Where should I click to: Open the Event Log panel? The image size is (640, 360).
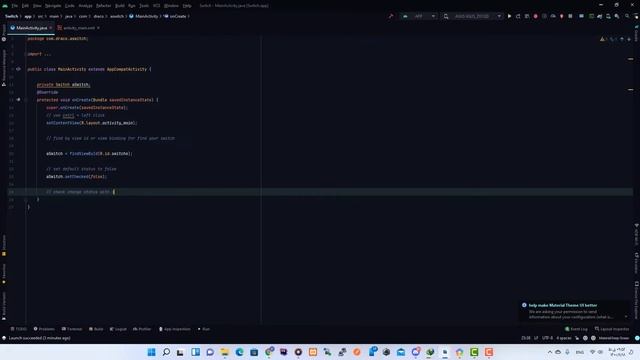[576, 329]
